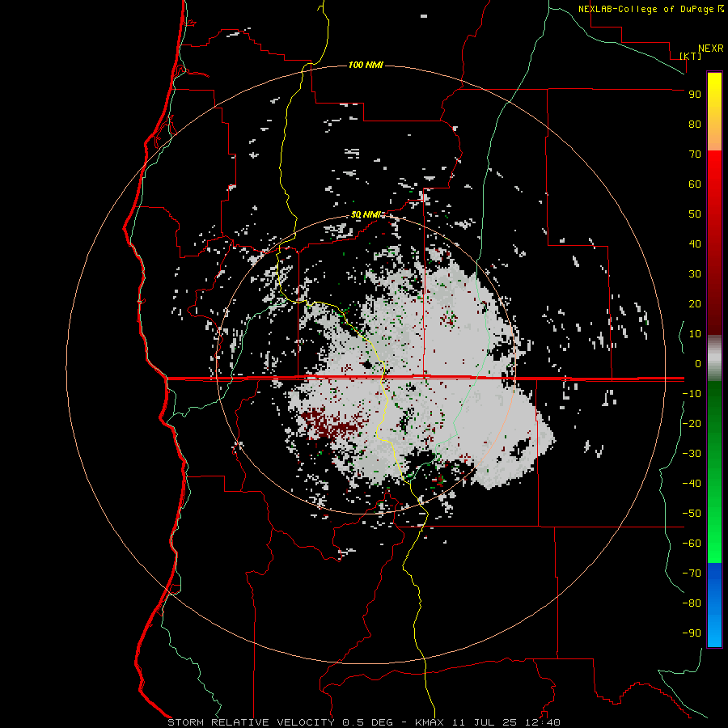The height and width of the screenshot is (728, 728).
Task: Click the positive "40" scale value
Action: (x=695, y=243)
